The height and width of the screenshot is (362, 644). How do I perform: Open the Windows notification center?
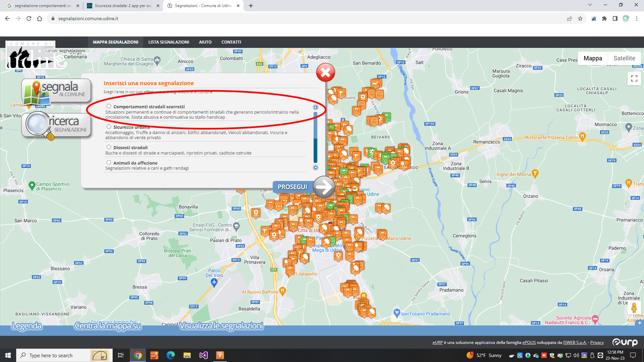(x=633, y=355)
